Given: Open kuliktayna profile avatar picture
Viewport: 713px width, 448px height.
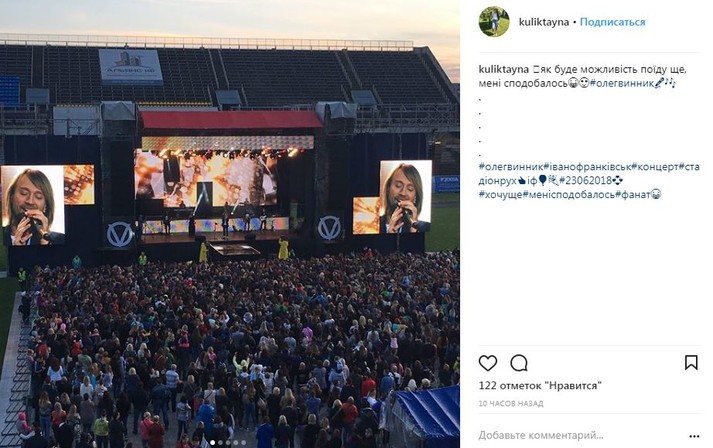Looking at the screenshot, I should pos(494,21).
